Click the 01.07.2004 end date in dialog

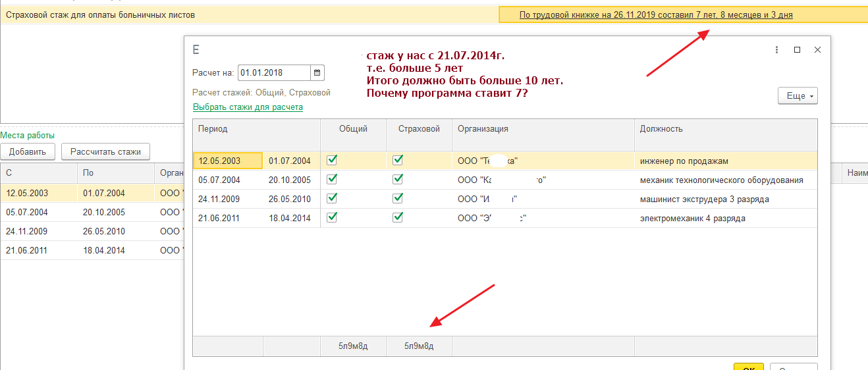[291, 161]
